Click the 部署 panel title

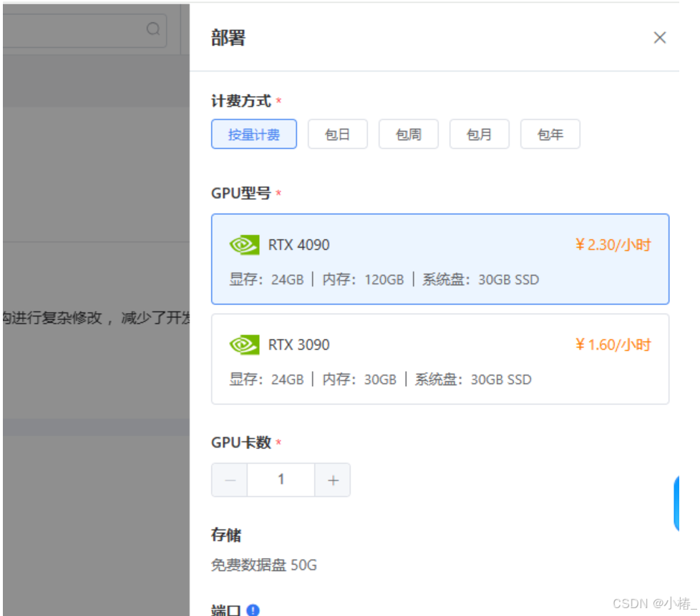228,37
